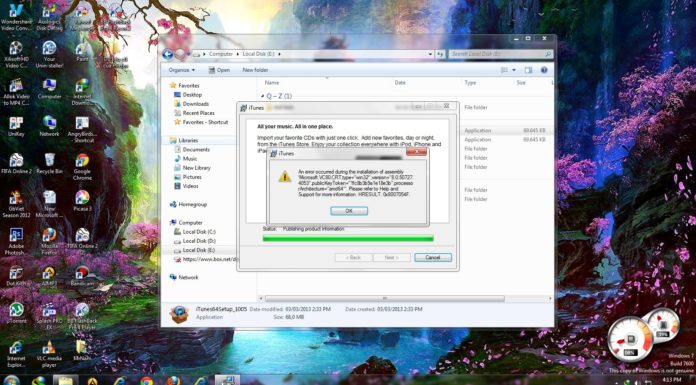Open Google Chrome desktop icon
696x385 pixels.
[82, 167]
